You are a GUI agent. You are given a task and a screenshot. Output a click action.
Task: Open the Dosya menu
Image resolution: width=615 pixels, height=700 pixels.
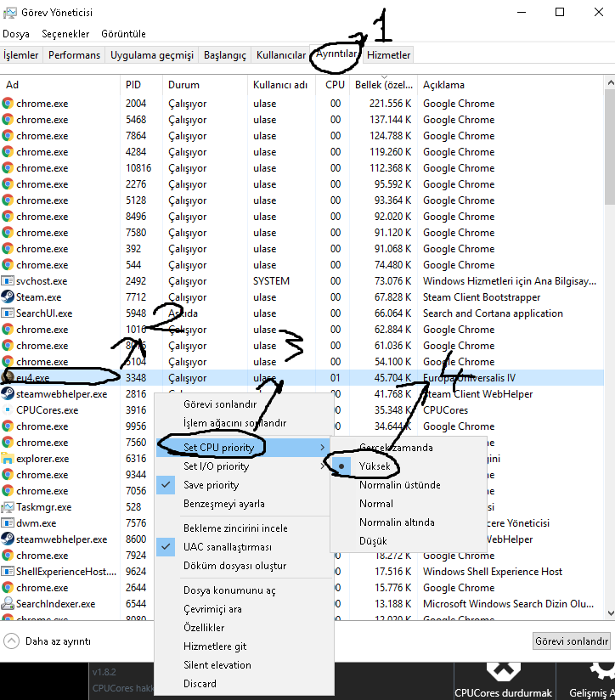[16, 34]
